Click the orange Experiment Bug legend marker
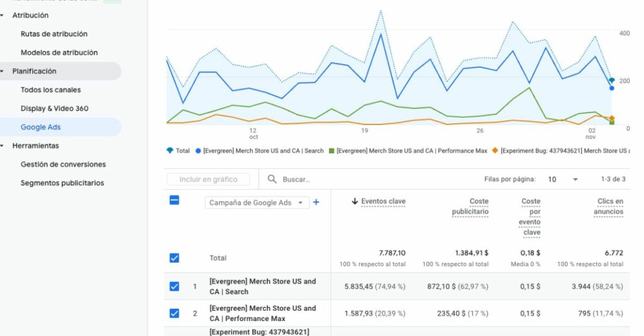The width and height of the screenshot is (644, 336). [495, 151]
